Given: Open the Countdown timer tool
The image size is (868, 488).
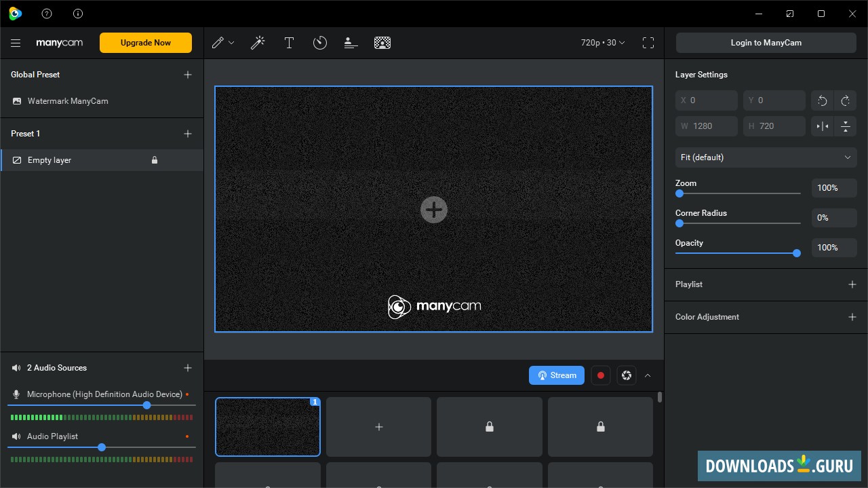Looking at the screenshot, I should click(x=319, y=42).
